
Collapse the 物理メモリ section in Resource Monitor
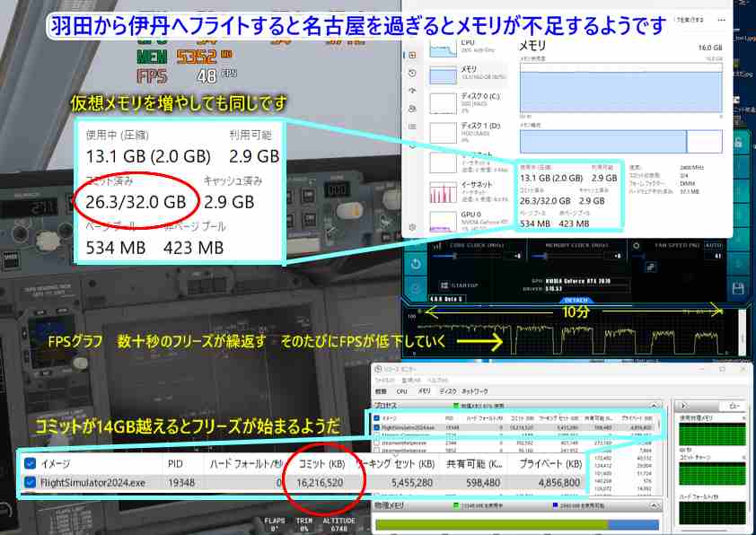pos(654,505)
